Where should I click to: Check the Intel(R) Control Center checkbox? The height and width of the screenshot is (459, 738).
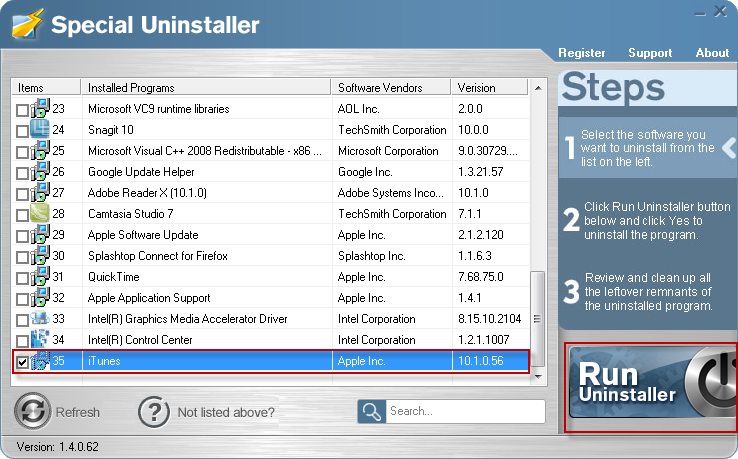pos(22,341)
